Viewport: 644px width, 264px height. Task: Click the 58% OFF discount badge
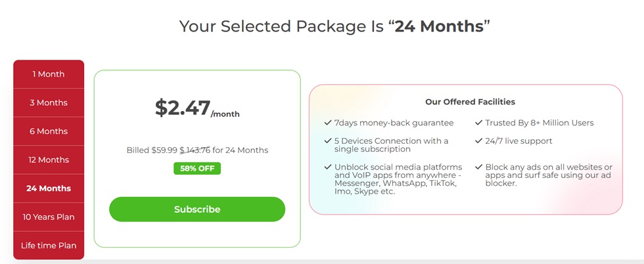coord(197,168)
